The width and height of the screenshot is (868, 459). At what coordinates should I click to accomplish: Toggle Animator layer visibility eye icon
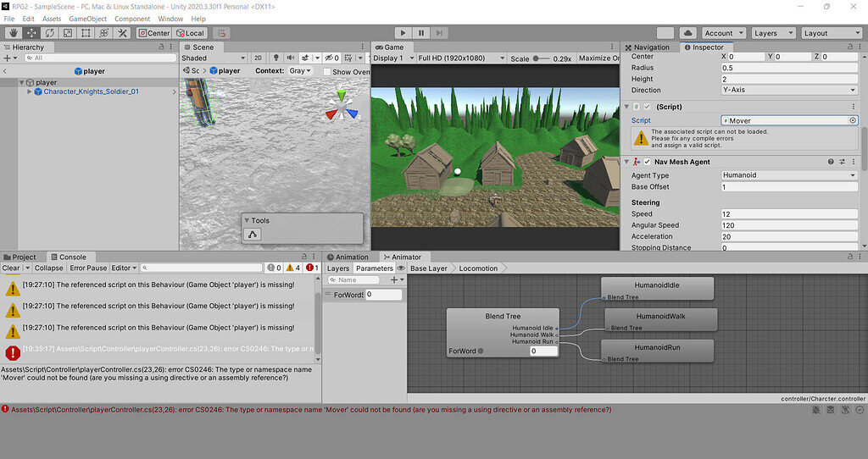click(401, 268)
